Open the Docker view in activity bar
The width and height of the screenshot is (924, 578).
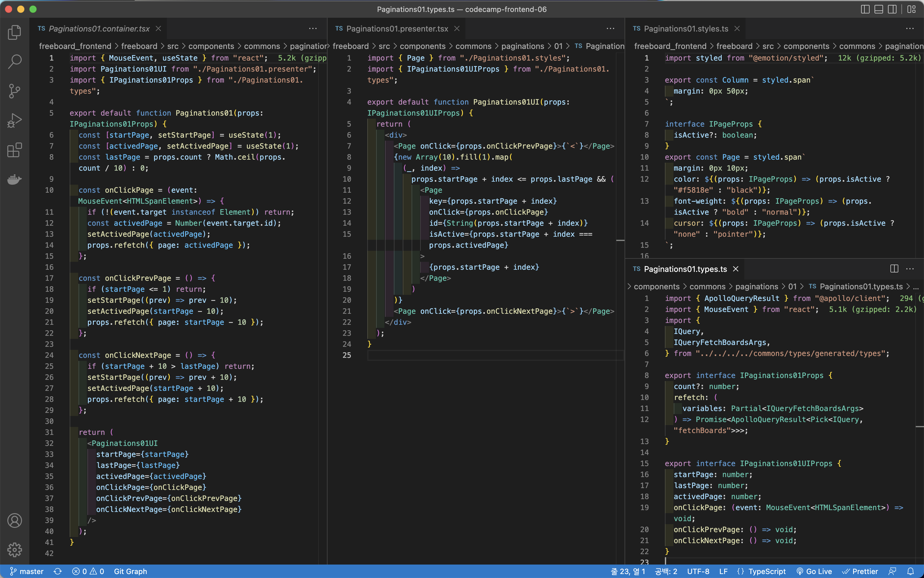pyautogui.click(x=14, y=179)
